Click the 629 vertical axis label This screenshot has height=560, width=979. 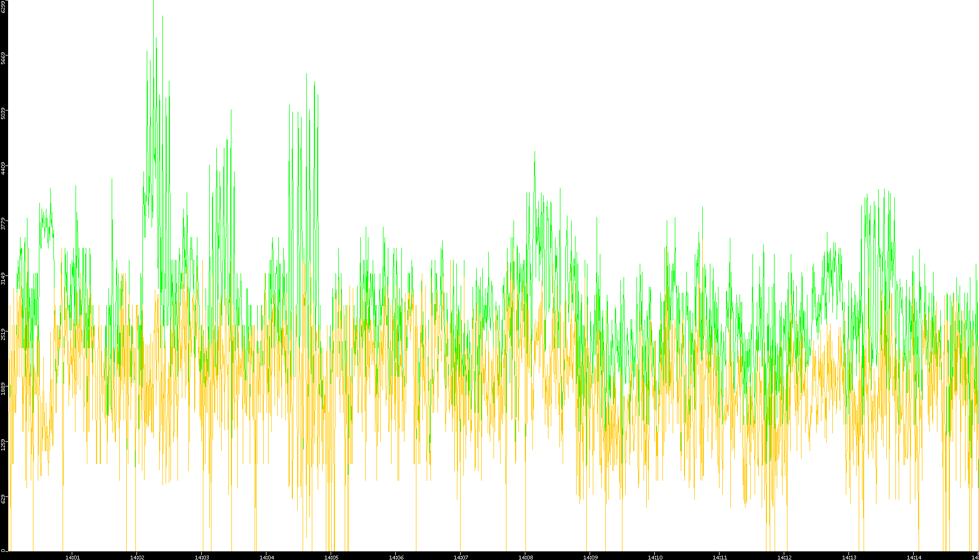tap(4, 500)
